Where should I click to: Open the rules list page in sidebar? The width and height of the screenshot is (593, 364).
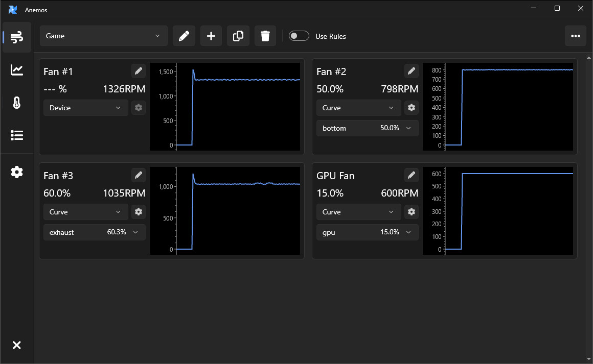(17, 135)
